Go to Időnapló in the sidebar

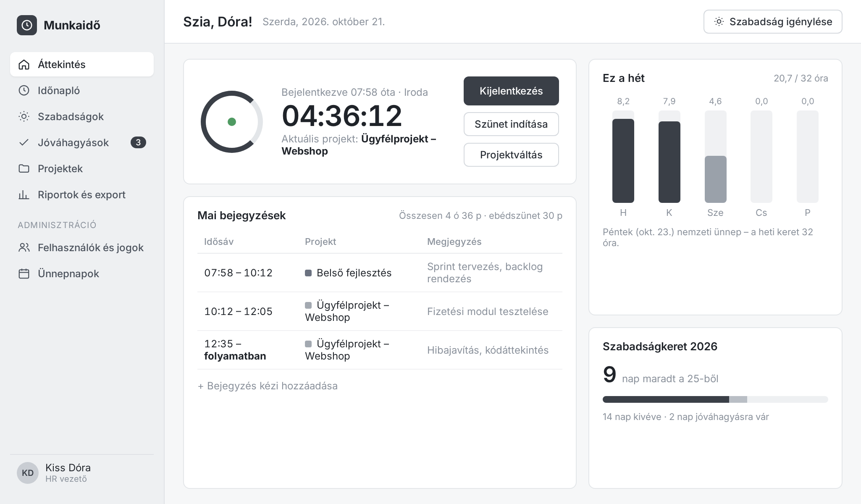[x=82, y=90]
